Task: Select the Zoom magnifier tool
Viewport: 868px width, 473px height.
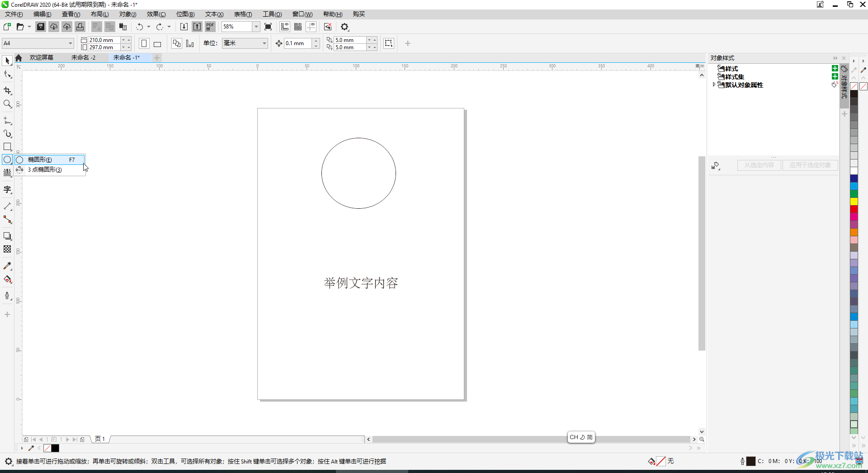Action: (x=7, y=104)
